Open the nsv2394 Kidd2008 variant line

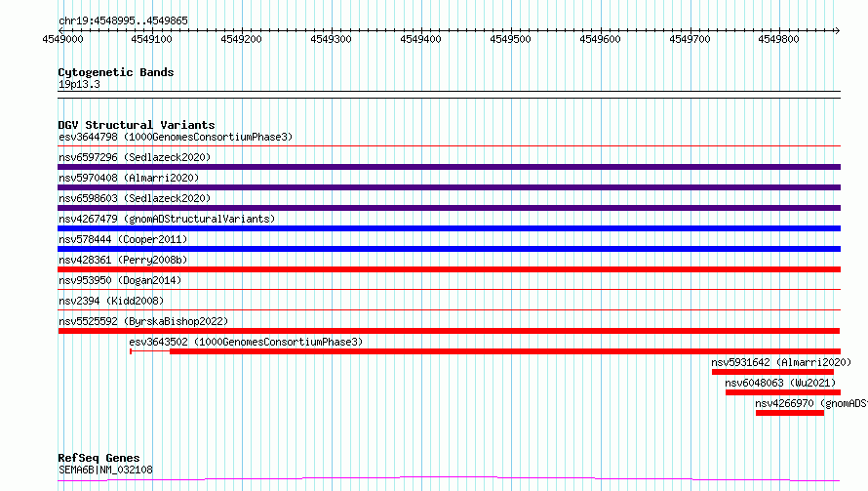pos(449,309)
